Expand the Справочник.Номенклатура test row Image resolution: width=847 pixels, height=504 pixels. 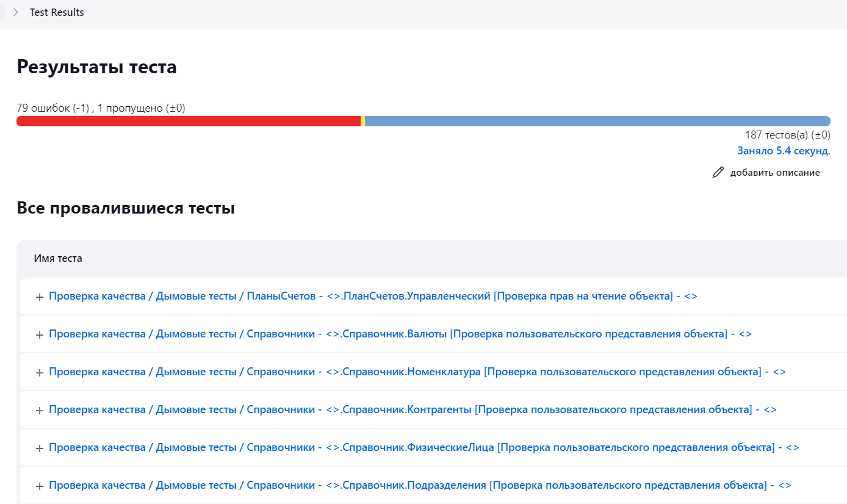(39, 372)
